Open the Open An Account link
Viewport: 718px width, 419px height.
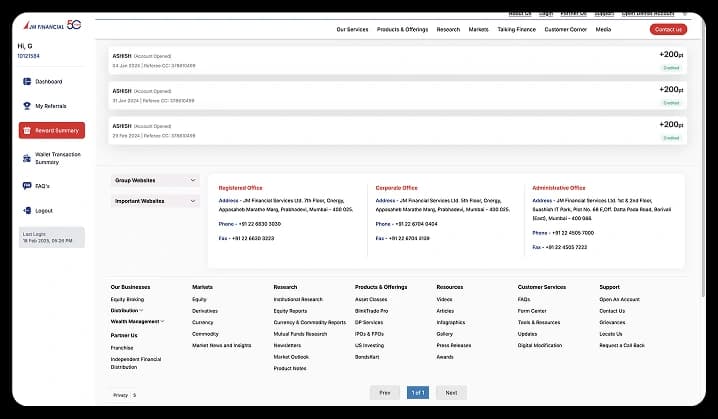[x=620, y=299]
